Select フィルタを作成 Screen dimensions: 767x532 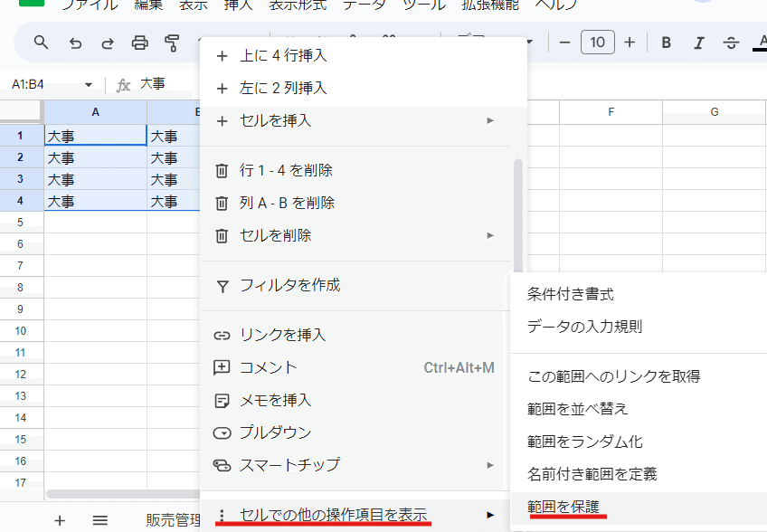[x=357, y=285]
